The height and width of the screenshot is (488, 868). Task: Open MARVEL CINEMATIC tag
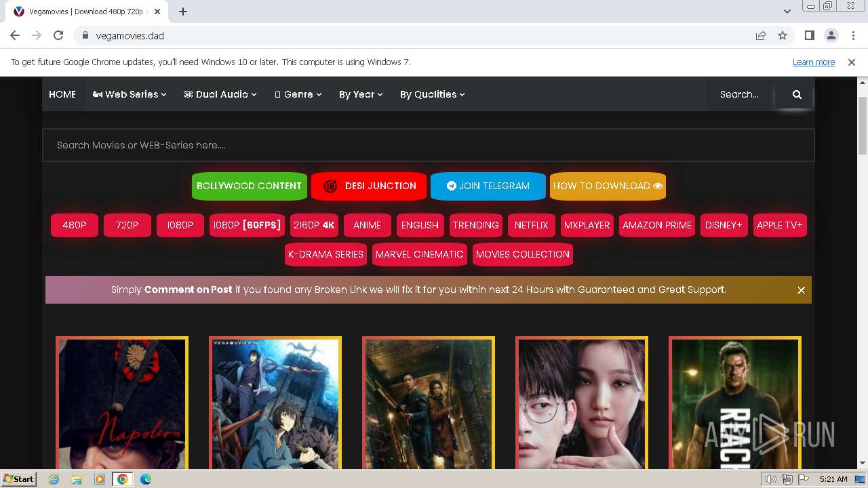(420, 254)
